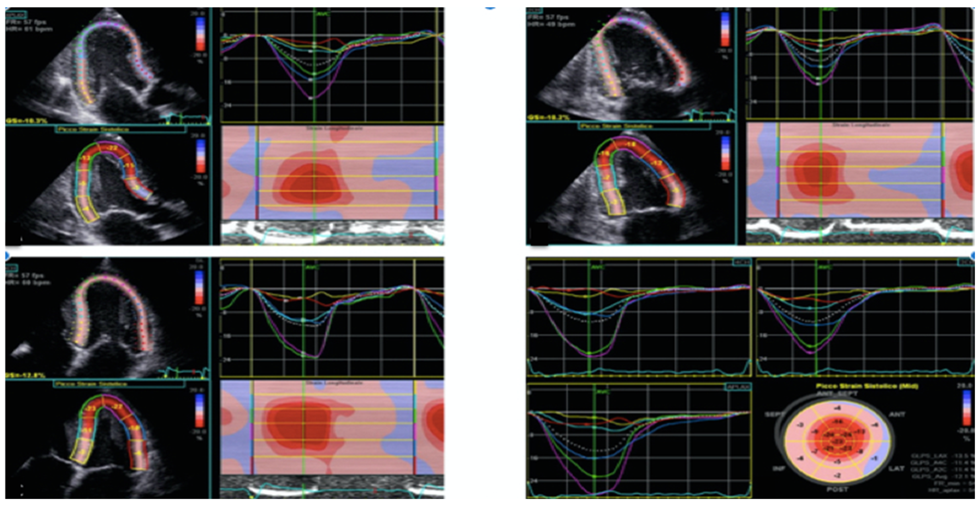Click the Picco Strain Sistolico box in top-left panel
Screen dimensions: 980x505
pyautogui.click(x=121, y=129)
